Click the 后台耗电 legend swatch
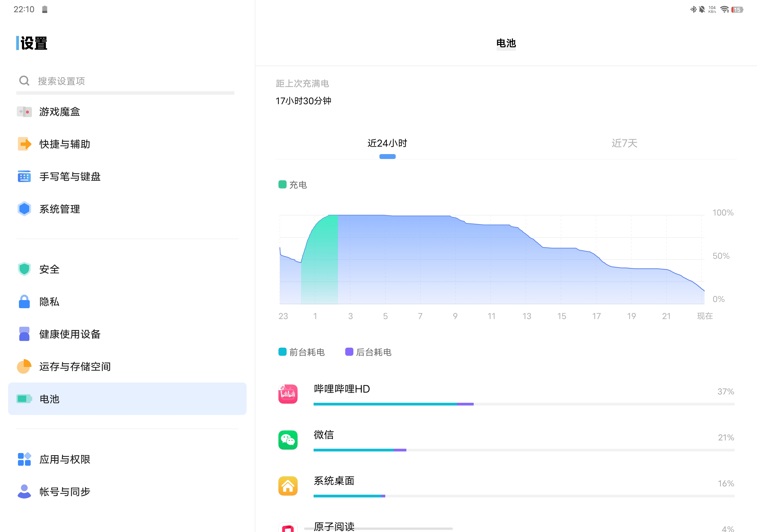The image size is (757, 532). (x=349, y=352)
